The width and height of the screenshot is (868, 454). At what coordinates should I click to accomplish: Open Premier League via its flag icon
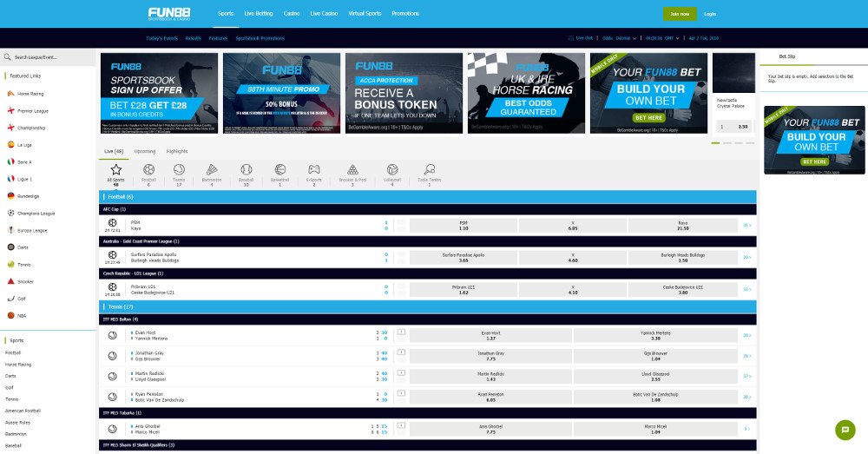(10, 111)
